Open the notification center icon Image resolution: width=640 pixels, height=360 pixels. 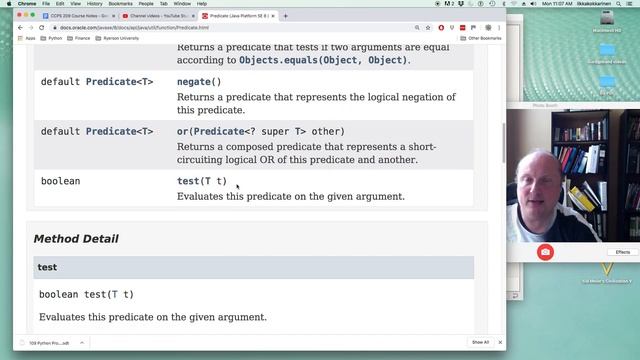point(630,4)
